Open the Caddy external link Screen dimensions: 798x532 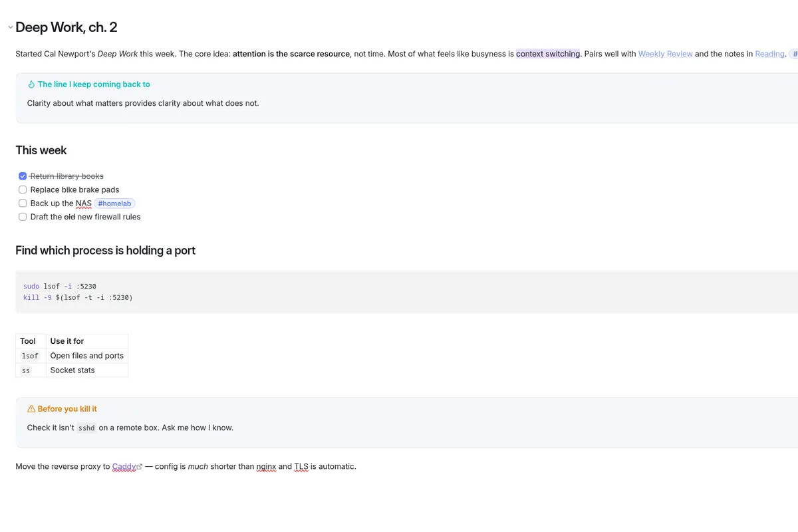(x=124, y=467)
